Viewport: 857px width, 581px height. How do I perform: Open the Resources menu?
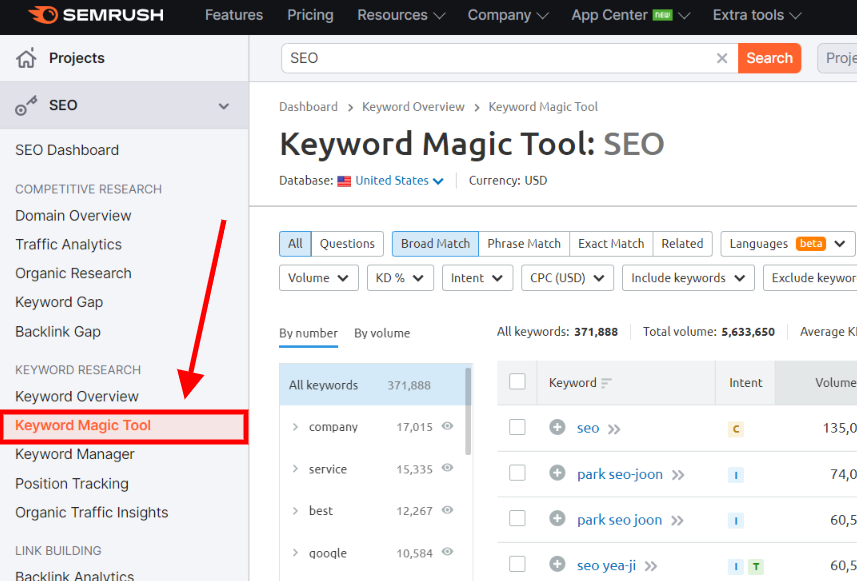click(401, 15)
